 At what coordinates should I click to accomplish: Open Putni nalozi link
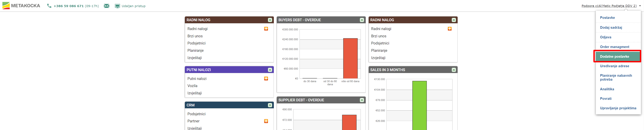tap(197, 79)
